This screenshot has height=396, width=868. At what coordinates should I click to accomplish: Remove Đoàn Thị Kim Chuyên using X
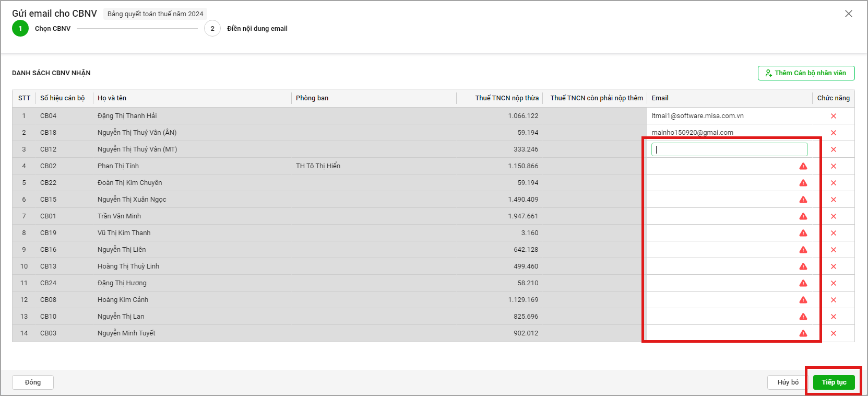[x=833, y=183]
